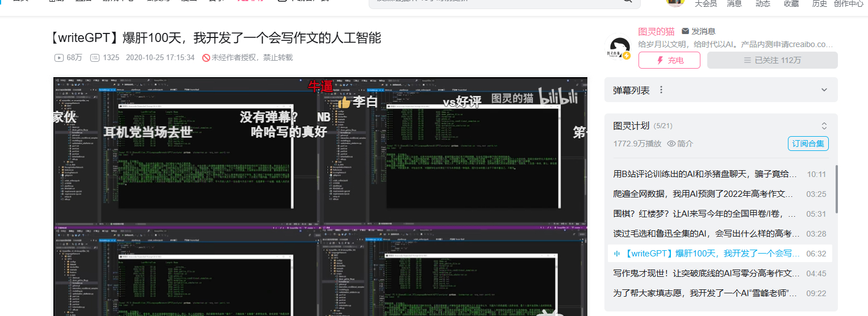Select current 【writeGPT】爆肝100天 playlist entry
This screenshot has height=316, width=868.
tap(720, 254)
